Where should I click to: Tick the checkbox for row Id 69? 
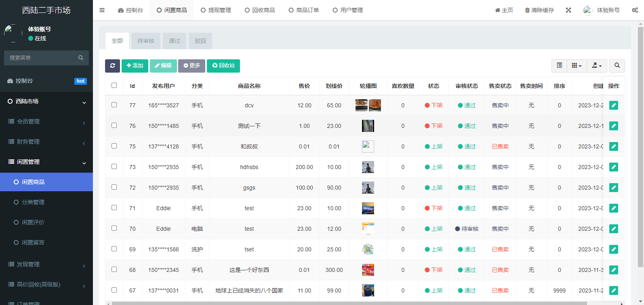point(114,249)
